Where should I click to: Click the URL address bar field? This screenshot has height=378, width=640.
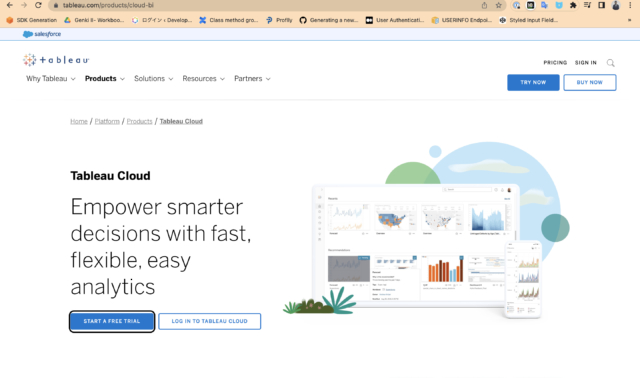[x=269, y=5]
